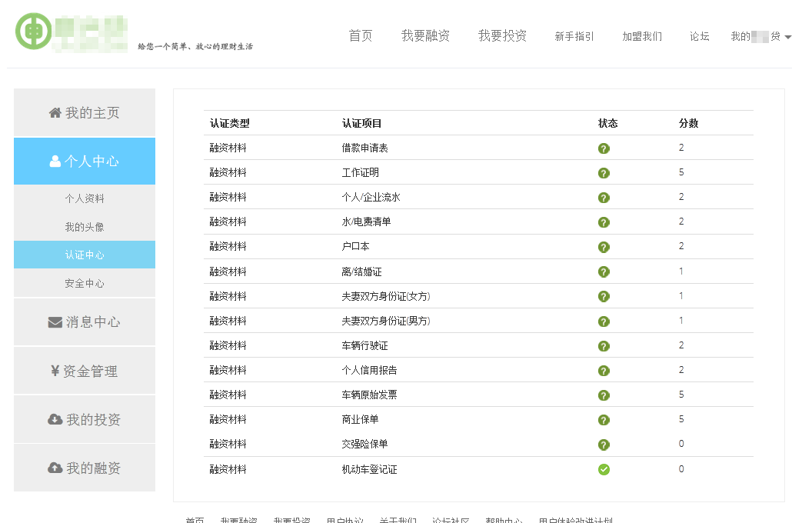Image resolution: width=812 pixels, height=523 pixels.
Task: Click 机动车登记证 item text
Action: [369, 469]
